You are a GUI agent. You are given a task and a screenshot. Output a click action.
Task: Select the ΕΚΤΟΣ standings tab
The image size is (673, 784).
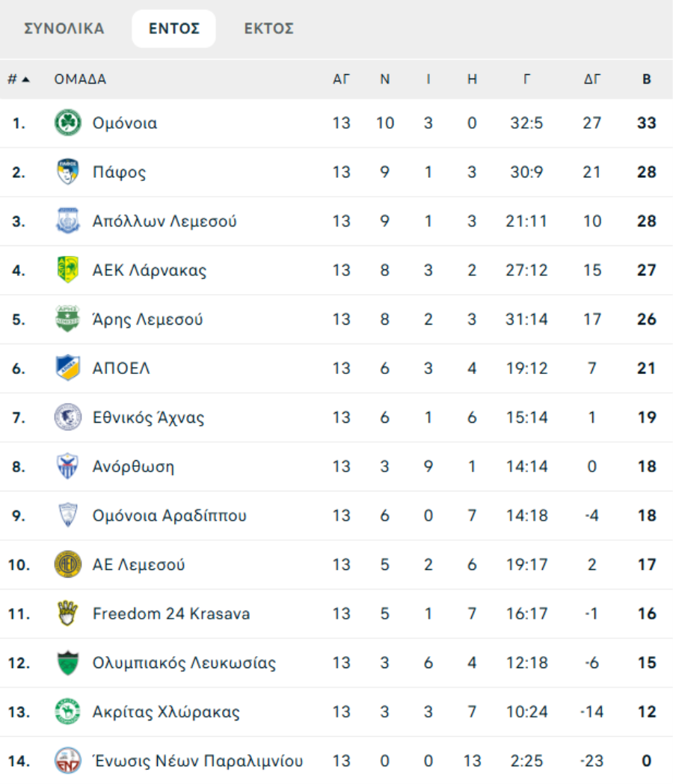(269, 29)
